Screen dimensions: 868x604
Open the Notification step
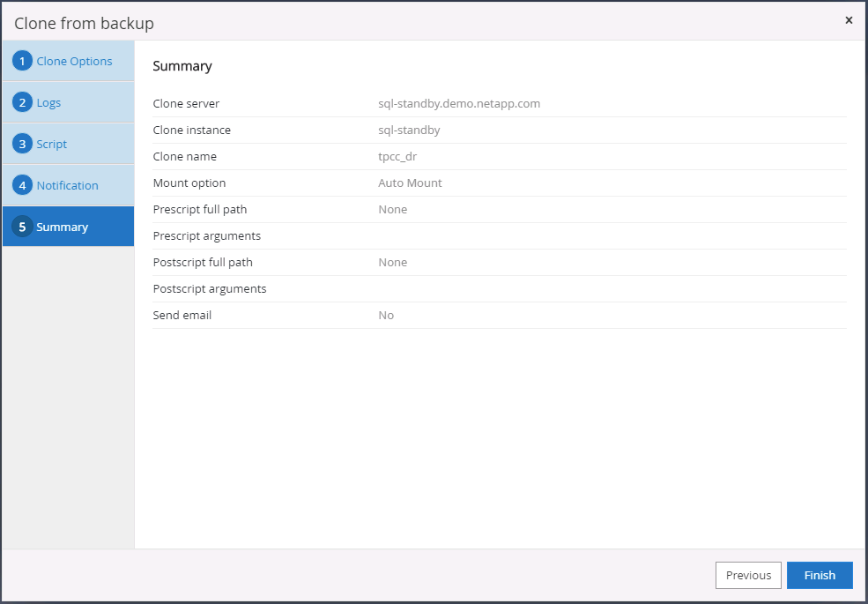[x=67, y=186]
